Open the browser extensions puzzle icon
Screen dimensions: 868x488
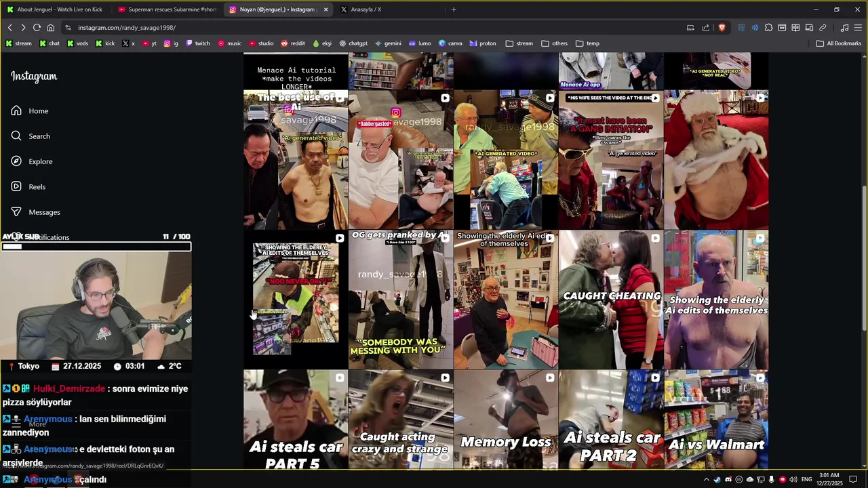768,28
